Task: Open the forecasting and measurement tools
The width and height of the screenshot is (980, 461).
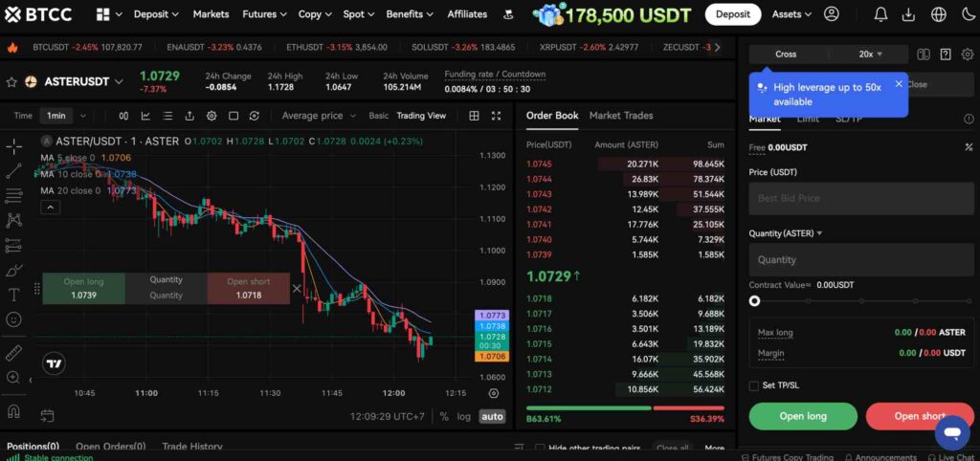Action: [13, 245]
